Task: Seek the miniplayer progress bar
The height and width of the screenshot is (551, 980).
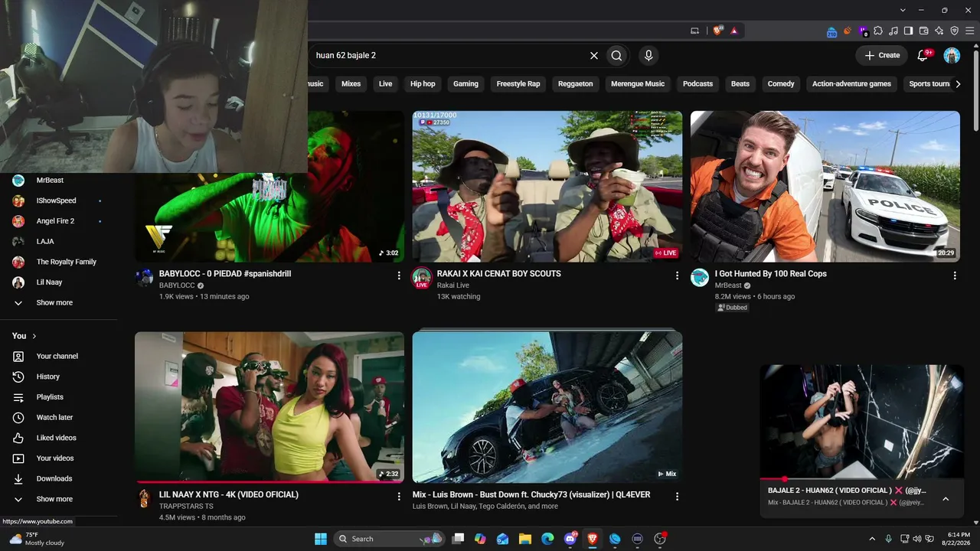Action: (862, 479)
